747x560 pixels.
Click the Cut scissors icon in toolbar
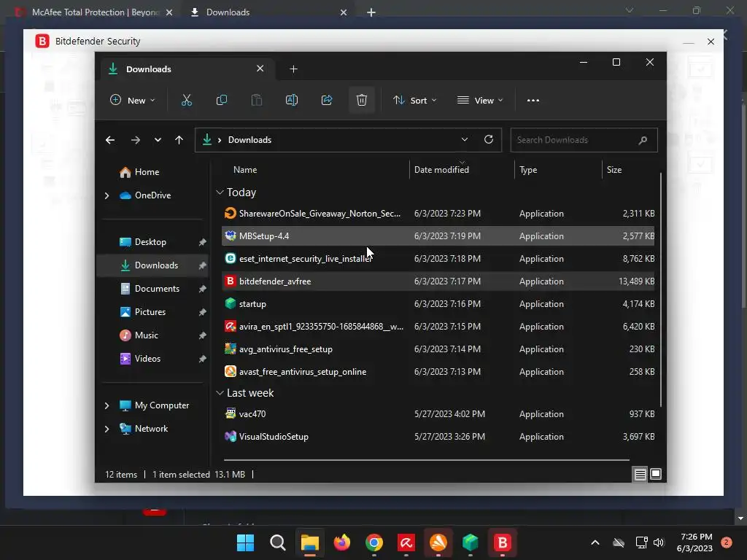(186, 100)
